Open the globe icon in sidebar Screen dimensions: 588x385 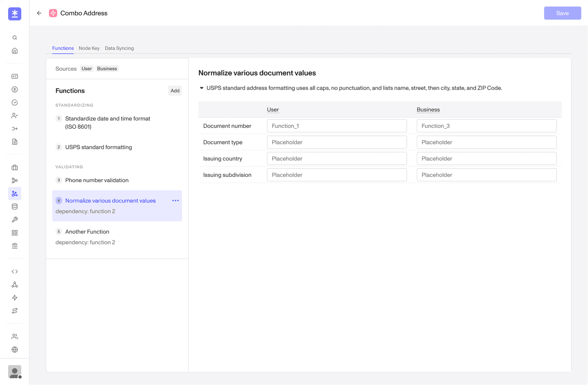[x=15, y=349]
